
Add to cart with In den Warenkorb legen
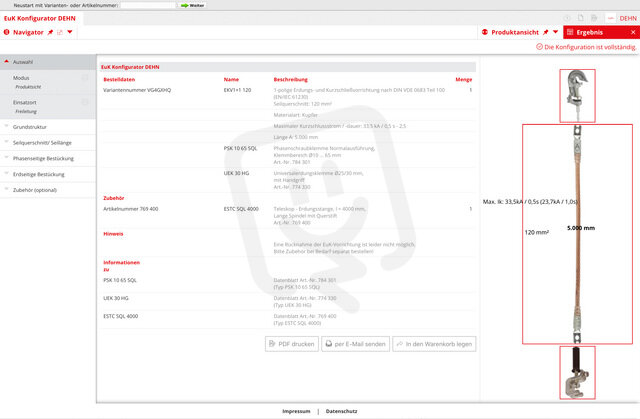click(x=434, y=343)
